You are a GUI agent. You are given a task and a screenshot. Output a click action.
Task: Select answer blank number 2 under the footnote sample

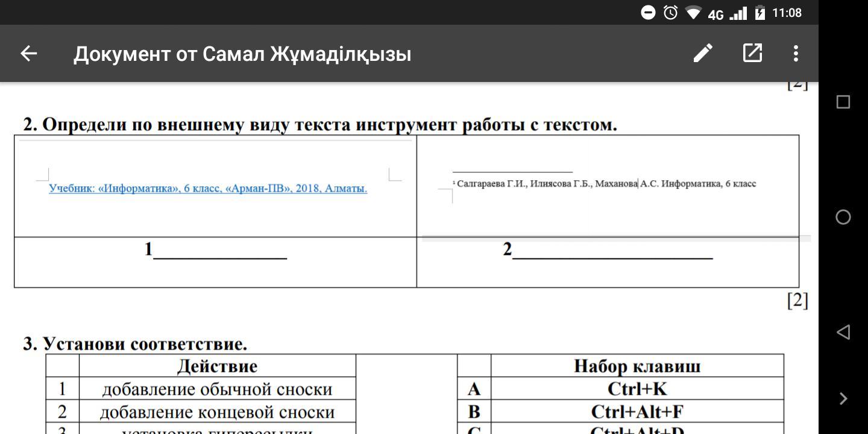tap(608, 250)
